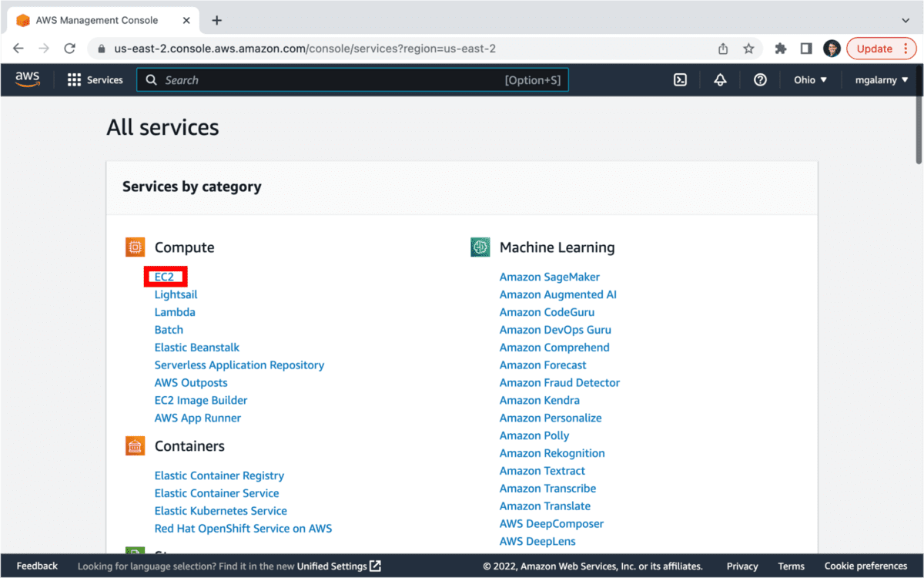Screen dimensions: 924x578
Task: Click the search magnifier icon in the AWS bar
Action: tap(151, 79)
